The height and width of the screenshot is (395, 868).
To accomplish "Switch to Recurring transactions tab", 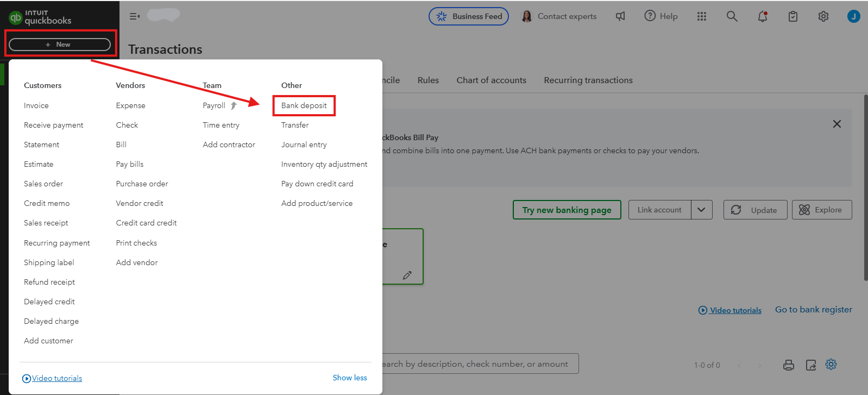I will 588,80.
